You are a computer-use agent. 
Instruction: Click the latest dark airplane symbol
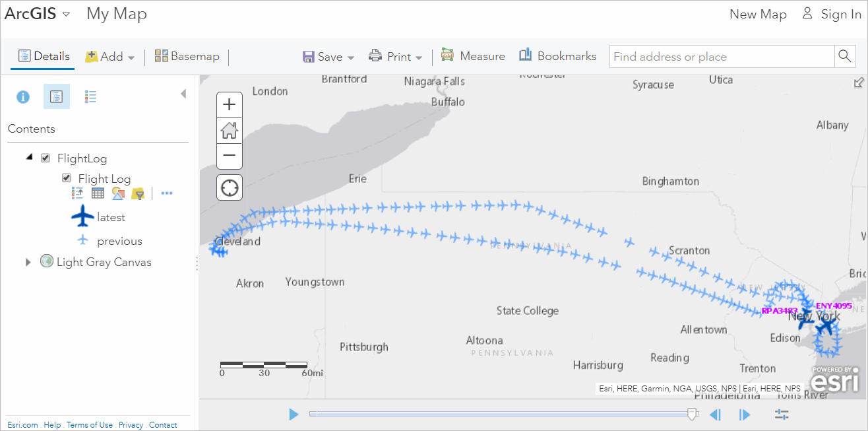tap(82, 216)
